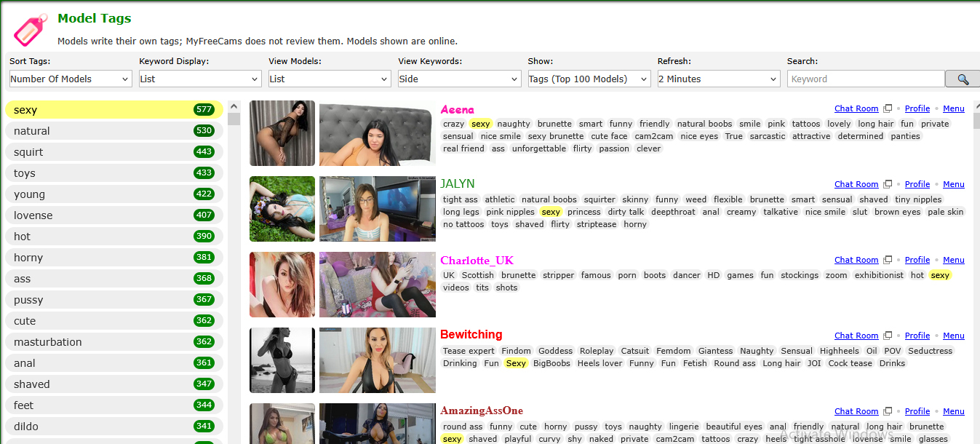980x444 pixels.
Task: Open the View Keywords dropdown
Action: pos(459,79)
